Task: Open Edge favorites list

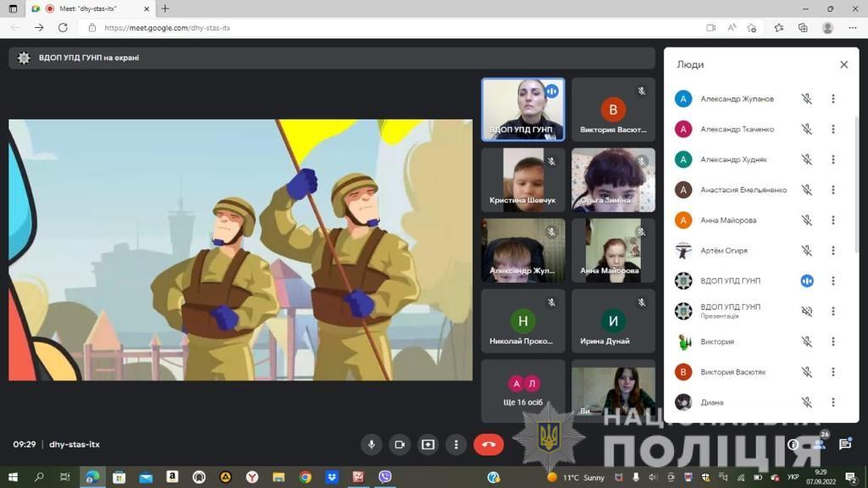Action: [779, 28]
